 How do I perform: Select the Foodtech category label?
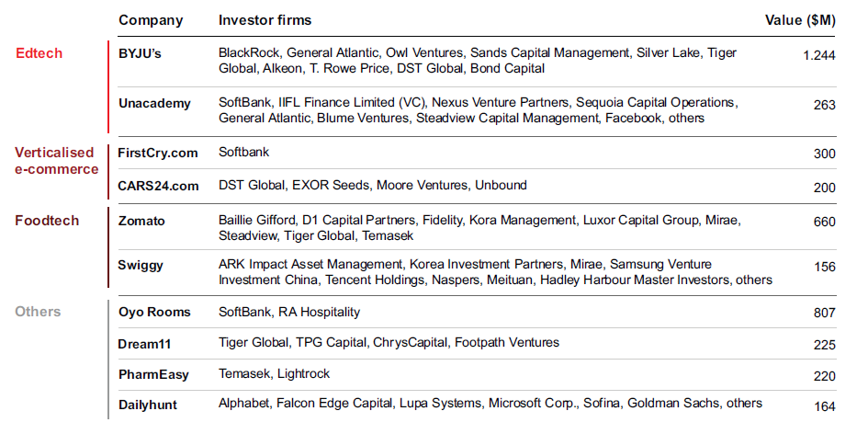[x=47, y=221]
